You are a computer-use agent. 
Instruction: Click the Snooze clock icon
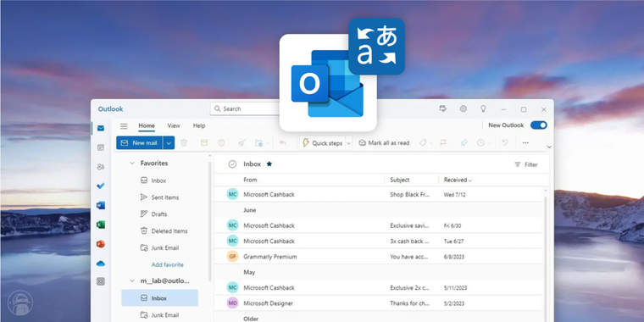tap(480, 143)
